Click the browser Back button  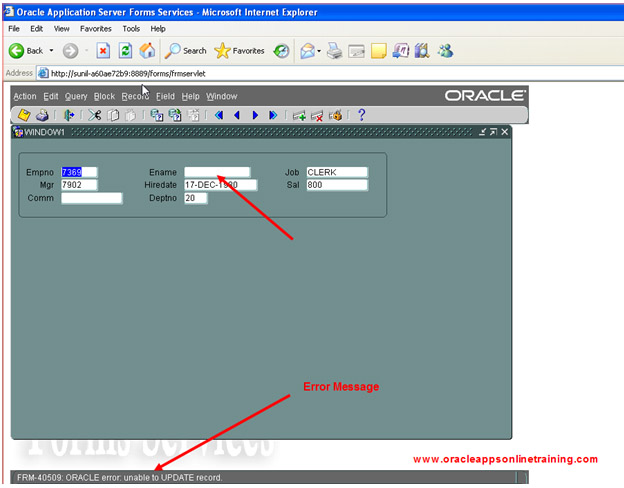pyautogui.click(x=26, y=51)
